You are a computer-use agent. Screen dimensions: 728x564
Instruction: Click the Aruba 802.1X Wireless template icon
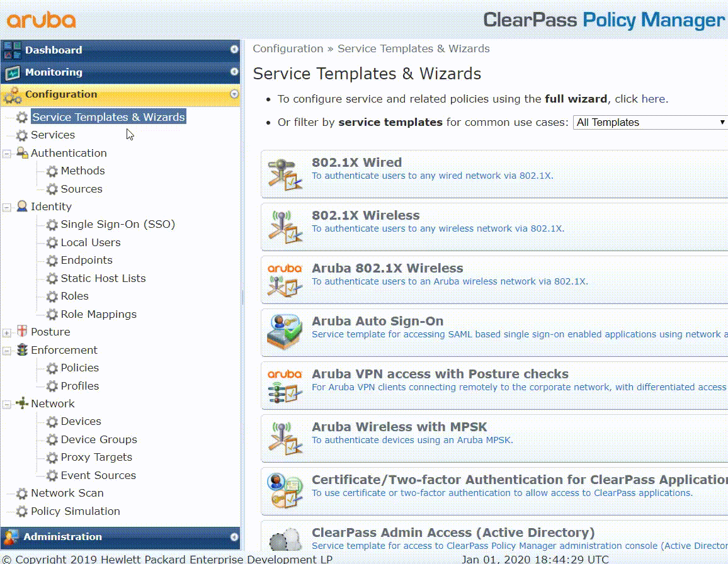(285, 280)
